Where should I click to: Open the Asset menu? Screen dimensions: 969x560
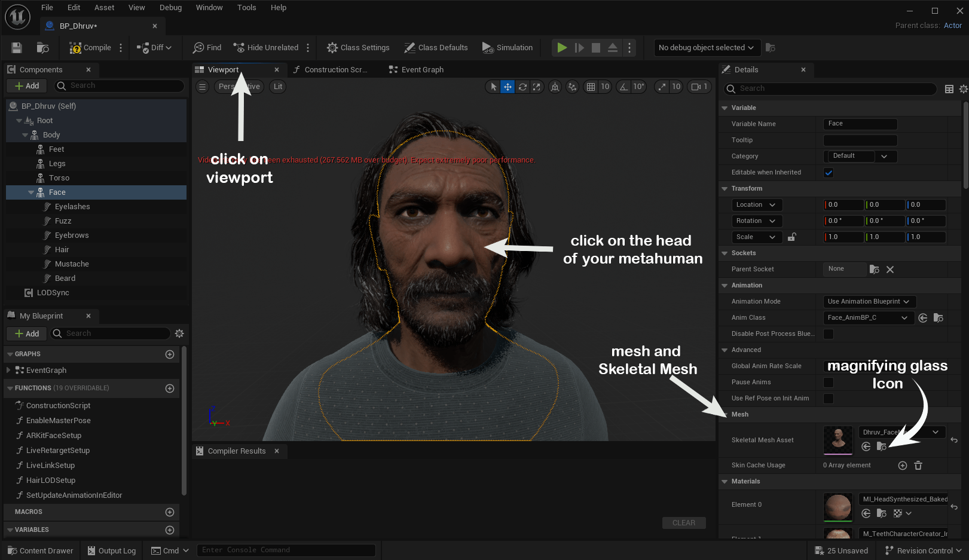(x=104, y=8)
